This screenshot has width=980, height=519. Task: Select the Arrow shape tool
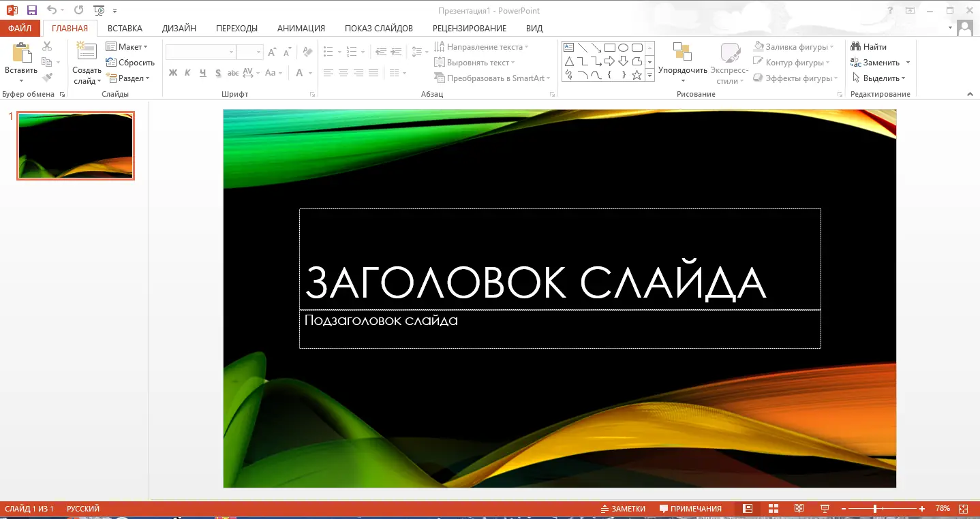click(x=596, y=48)
